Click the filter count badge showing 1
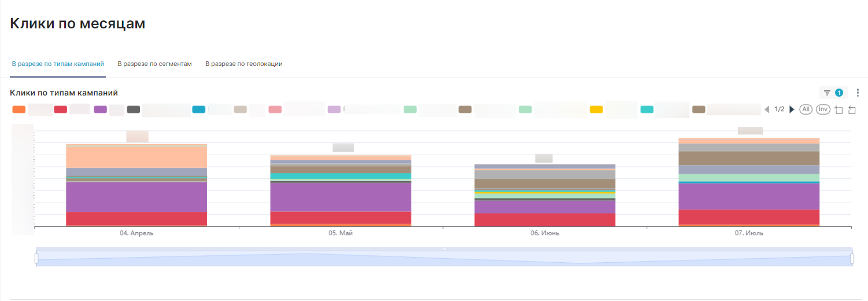This screenshot has width=868, height=301. point(839,93)
